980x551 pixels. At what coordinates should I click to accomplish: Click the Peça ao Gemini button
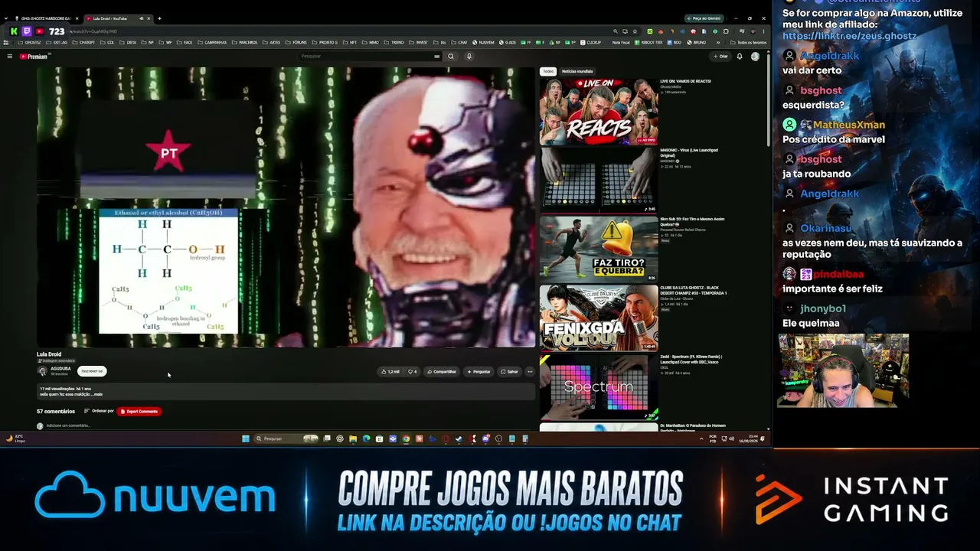pyautogui.click(x=704, y=18)
